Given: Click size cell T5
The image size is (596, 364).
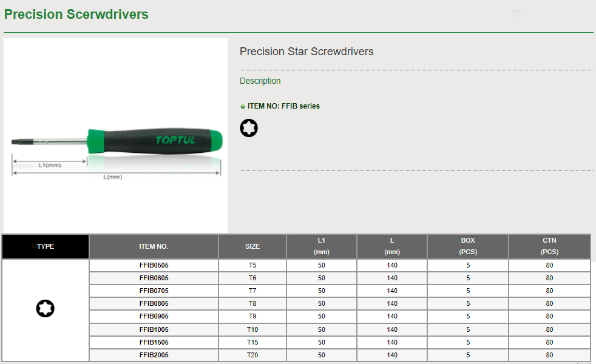Looking at the screenshot, I should click(x=252, y=265).
